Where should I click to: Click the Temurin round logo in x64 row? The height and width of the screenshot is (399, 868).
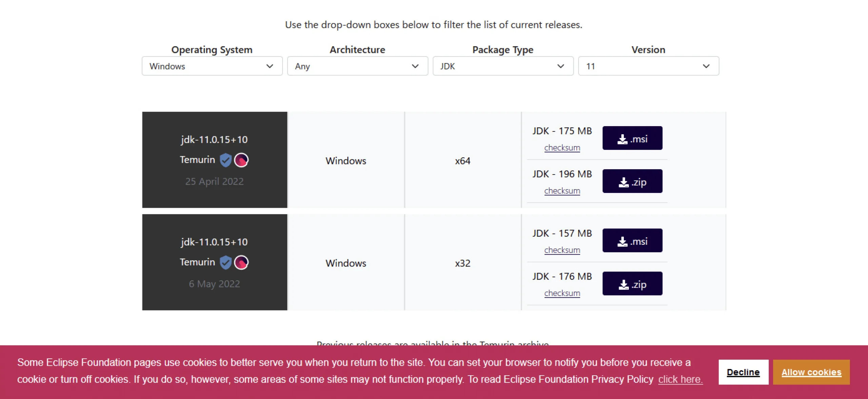coord(241,160)
